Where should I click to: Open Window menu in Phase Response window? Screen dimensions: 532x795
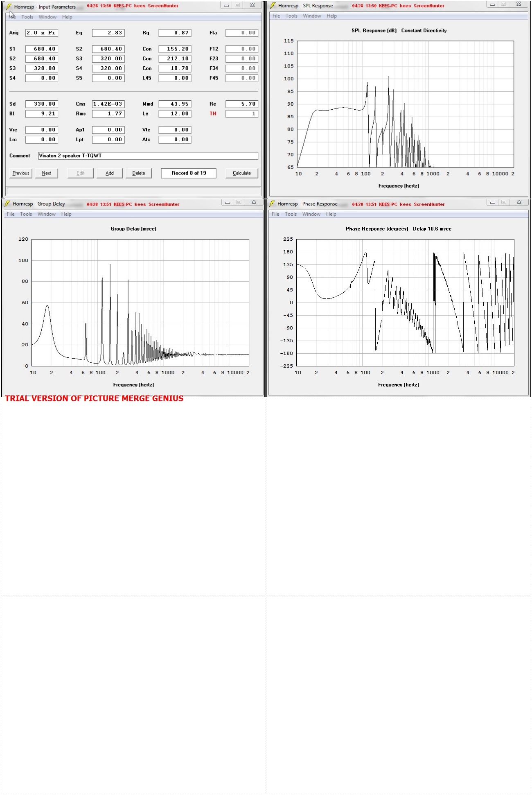click(x=311, y=214)
